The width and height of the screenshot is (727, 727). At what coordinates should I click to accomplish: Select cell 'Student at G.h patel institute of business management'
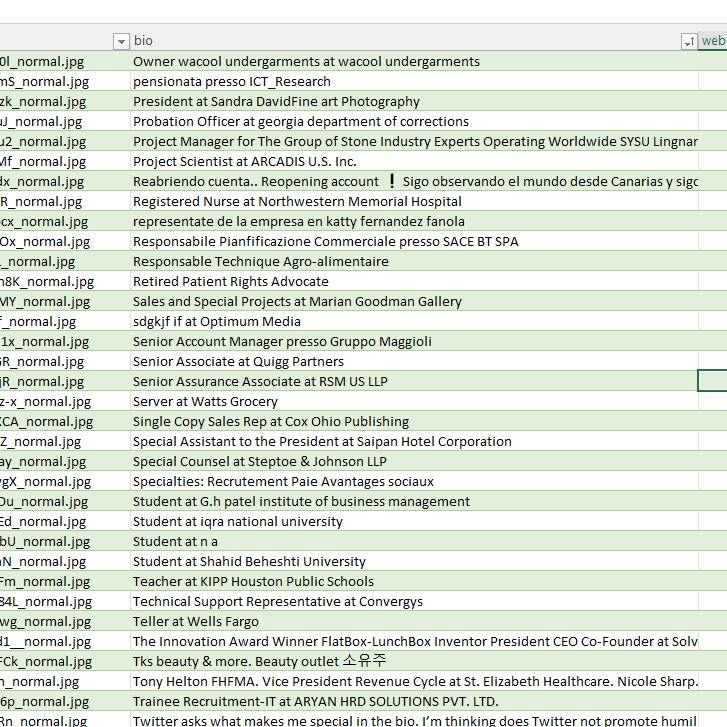(x=414, y=501)
